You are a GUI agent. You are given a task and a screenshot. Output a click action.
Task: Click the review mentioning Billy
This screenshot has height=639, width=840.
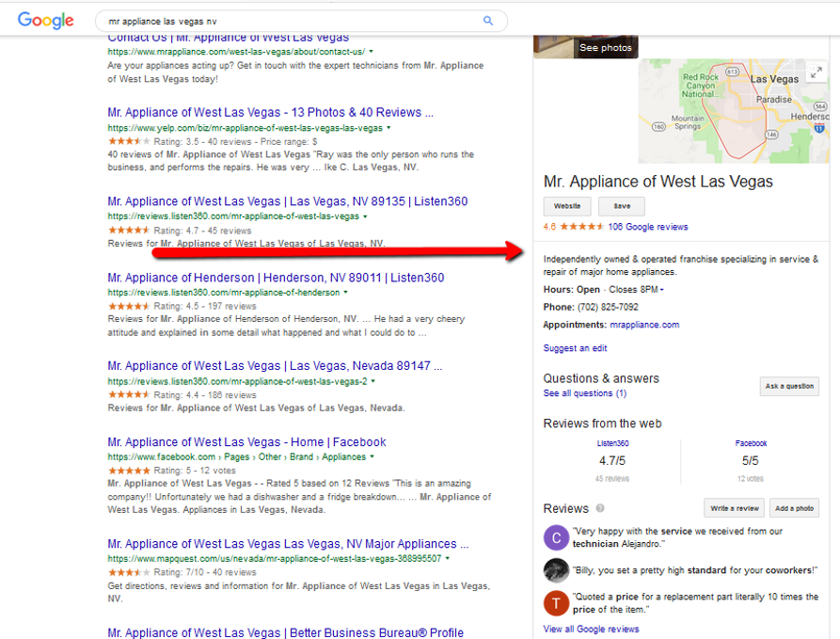point(695,570)
